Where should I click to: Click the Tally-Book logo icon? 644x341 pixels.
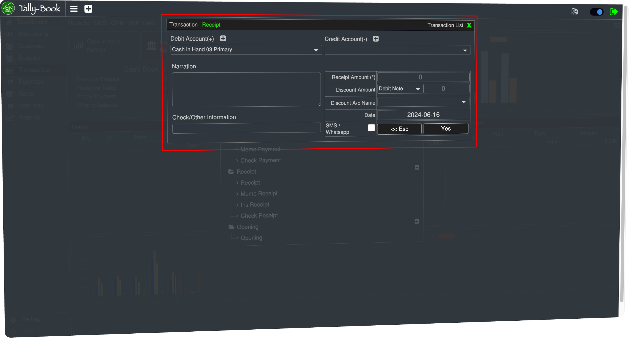tap(8, 8)
